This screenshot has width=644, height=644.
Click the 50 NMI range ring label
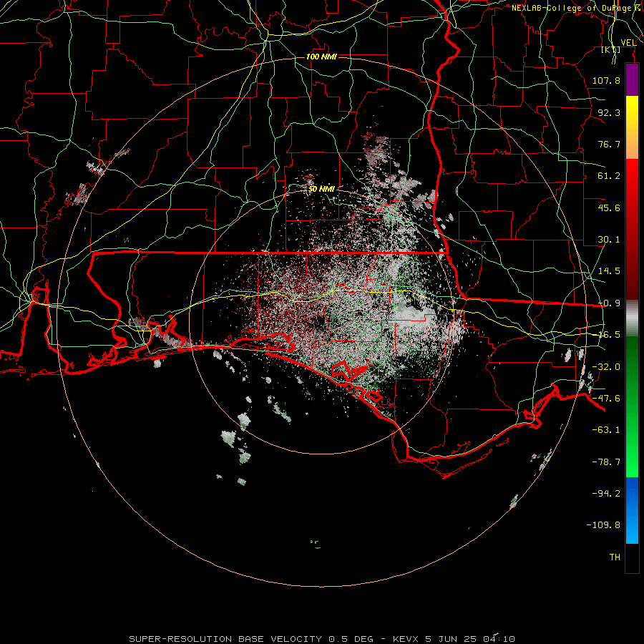coord(321,189)
